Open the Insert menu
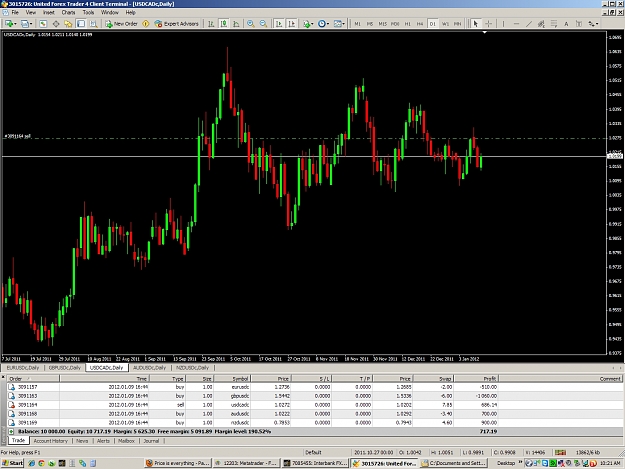 [x=49, y=12]
